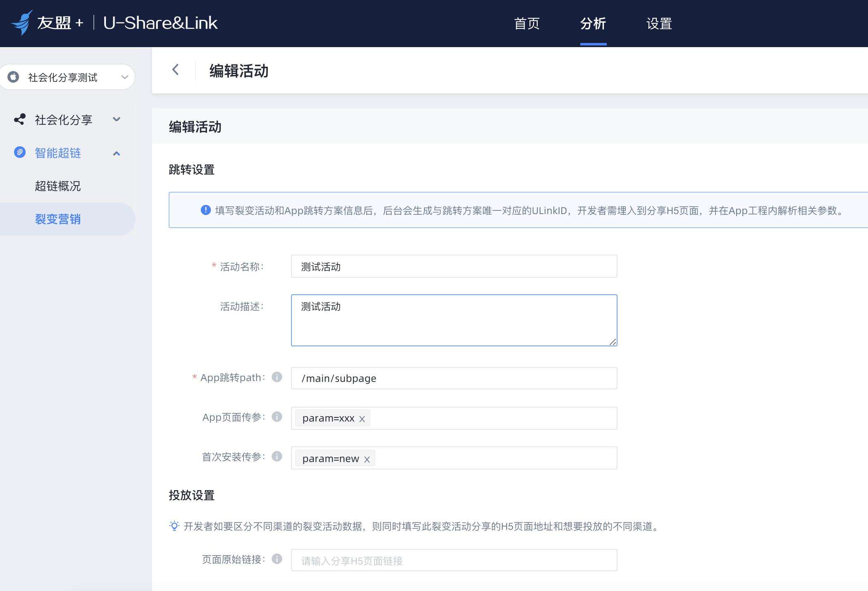868x591 pixels.
Task: Switch to the 设置 top tab
Action: click(659, 24)
